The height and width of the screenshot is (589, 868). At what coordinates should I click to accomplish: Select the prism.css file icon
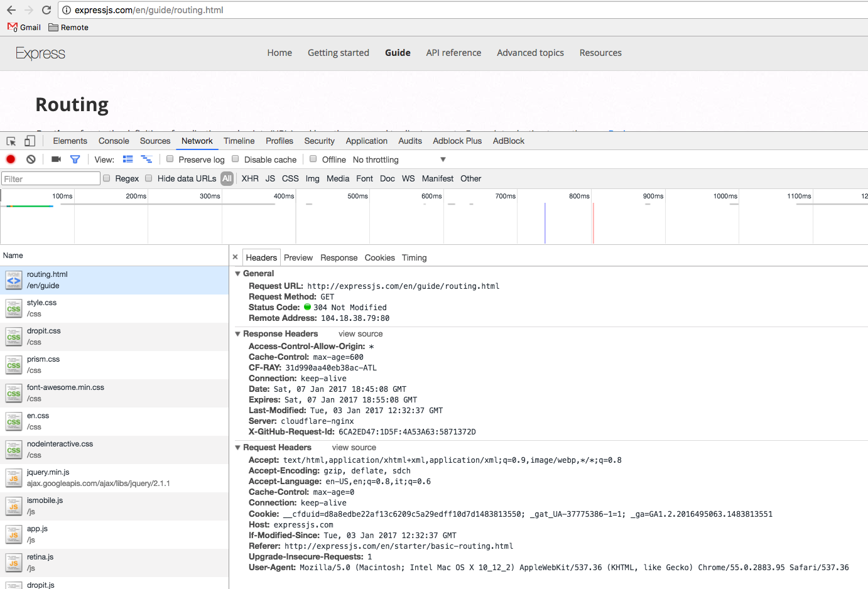click(x=14, y=365)
